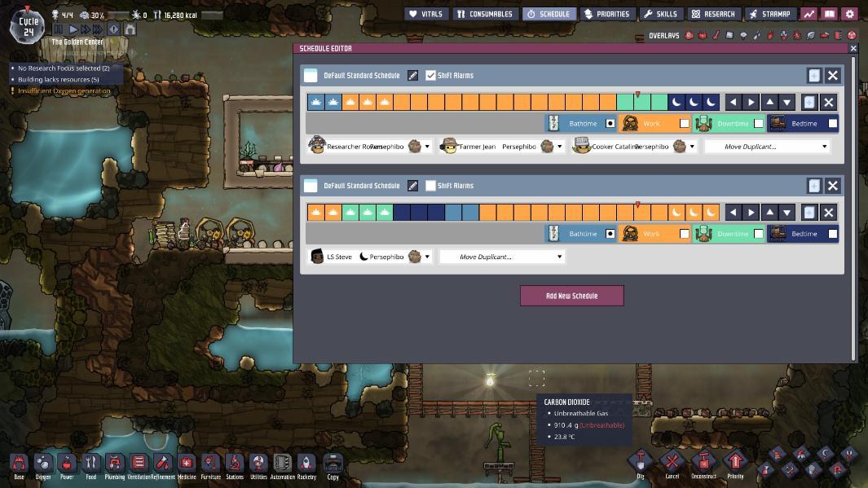Toggle the red alert button
This screenshot has width=868, height=488.
tap(113, 29)
